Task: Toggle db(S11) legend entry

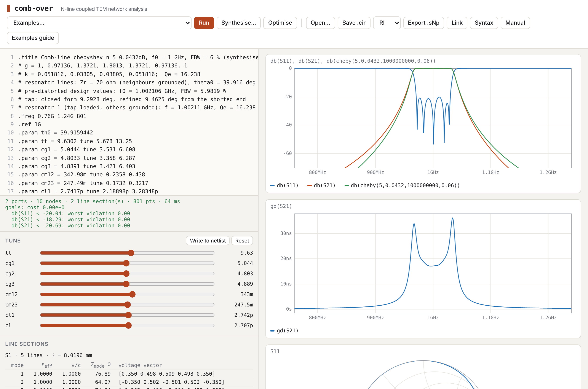Action: pyautogui.click(x=284, y=185)
